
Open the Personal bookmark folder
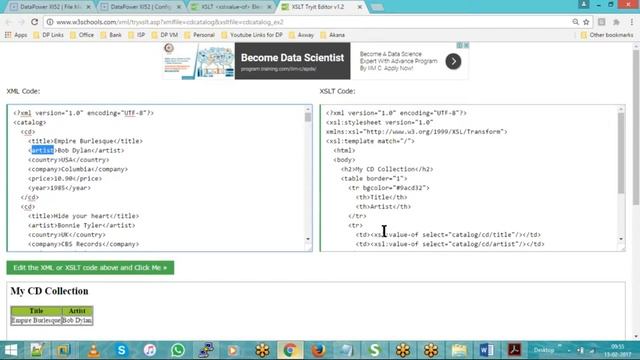199,35
